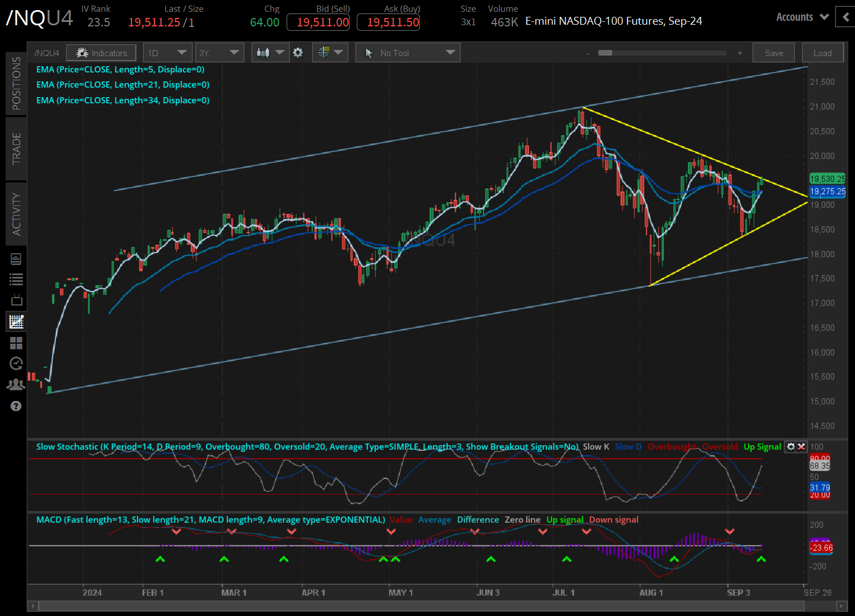The height and width of the screenshot is (616, 855).
Task: Open the Help question mark icon
Action: pyautogui.click(x=16, y=406)
